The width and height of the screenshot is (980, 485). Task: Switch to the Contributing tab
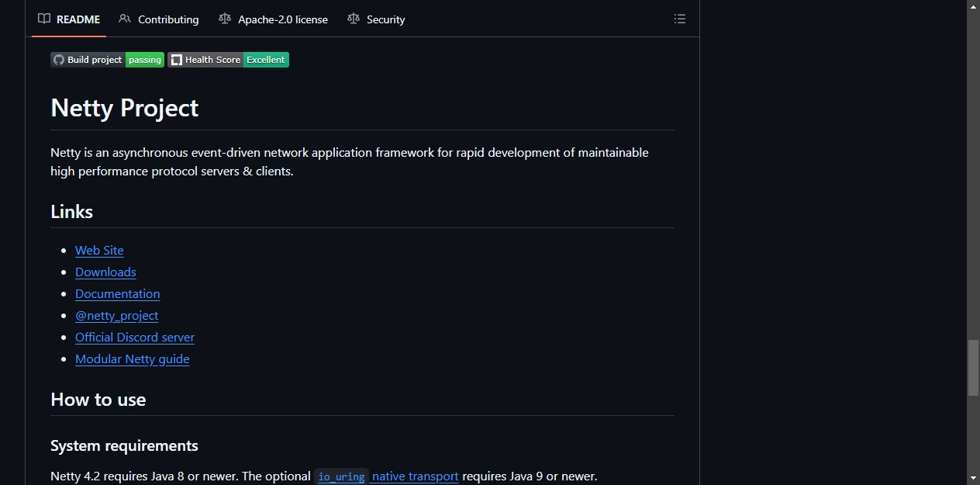[159, 19]
